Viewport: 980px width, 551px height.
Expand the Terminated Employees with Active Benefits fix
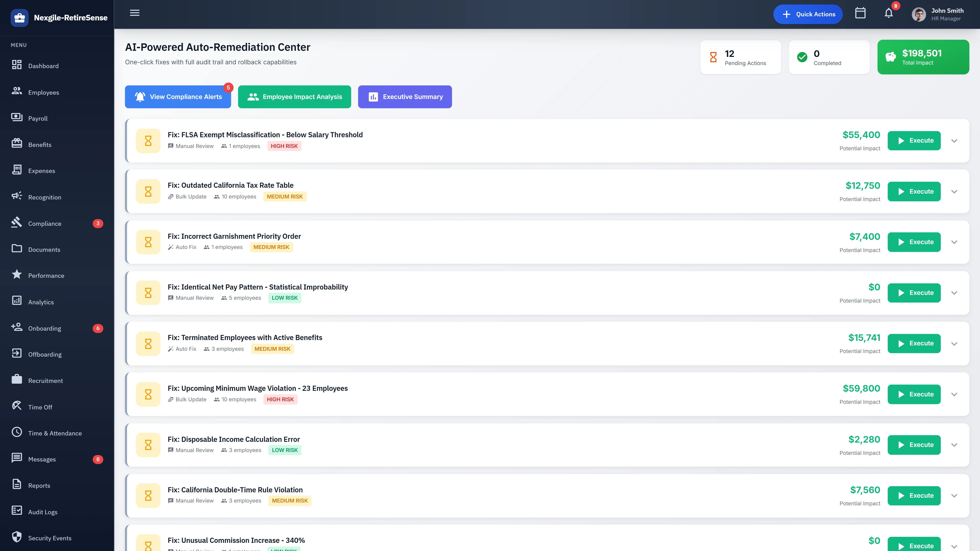pos(954,343)
